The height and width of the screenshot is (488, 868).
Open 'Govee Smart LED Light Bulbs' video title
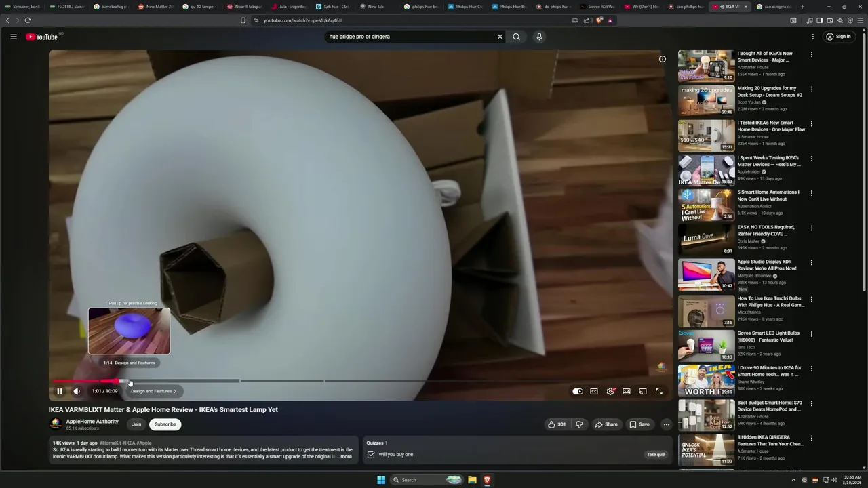(x=768, y=337)
